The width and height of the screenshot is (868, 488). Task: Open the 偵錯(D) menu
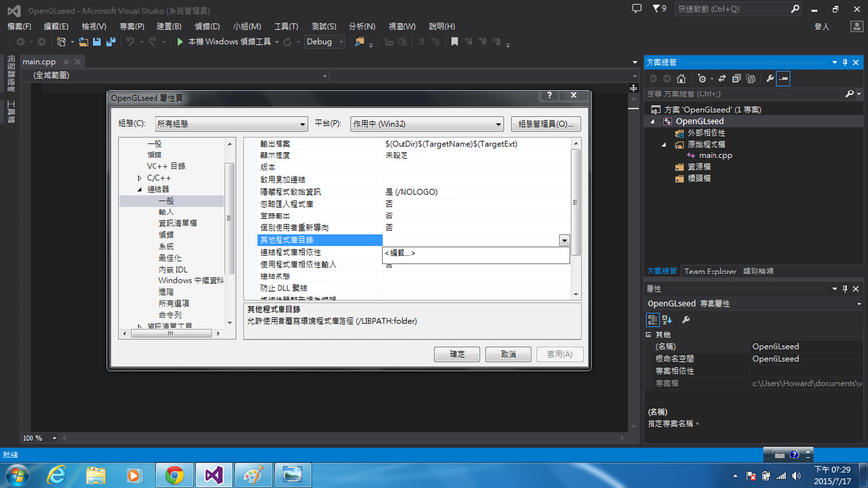(x=208, y=26)
